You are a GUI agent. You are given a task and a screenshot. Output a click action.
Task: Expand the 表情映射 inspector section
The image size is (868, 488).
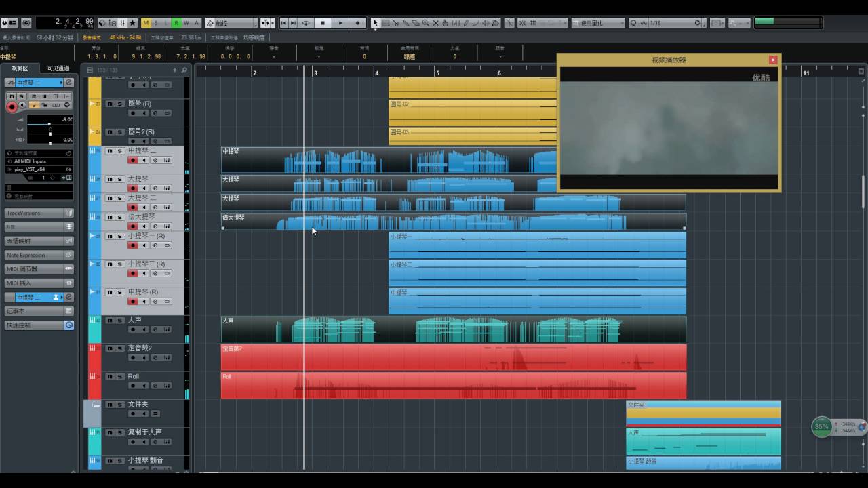[x=39, y=241]
